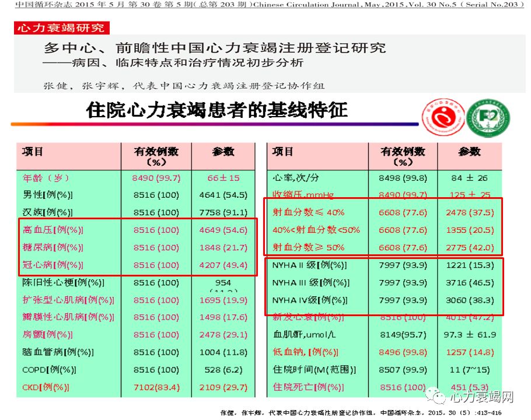Screen dimensions: 531x420
Task: Click the 心力衰竭研究 red section label
Action: [x=61, y=27]
